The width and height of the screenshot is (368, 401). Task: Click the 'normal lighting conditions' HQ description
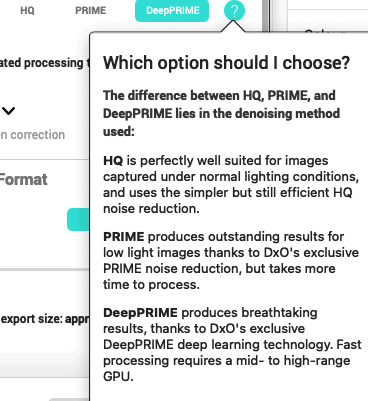231,185
